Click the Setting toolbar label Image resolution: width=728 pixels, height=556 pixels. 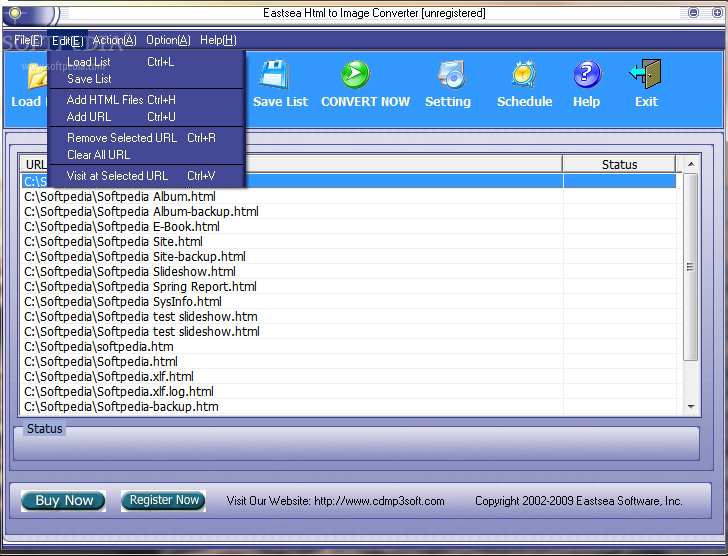(448, 102)
